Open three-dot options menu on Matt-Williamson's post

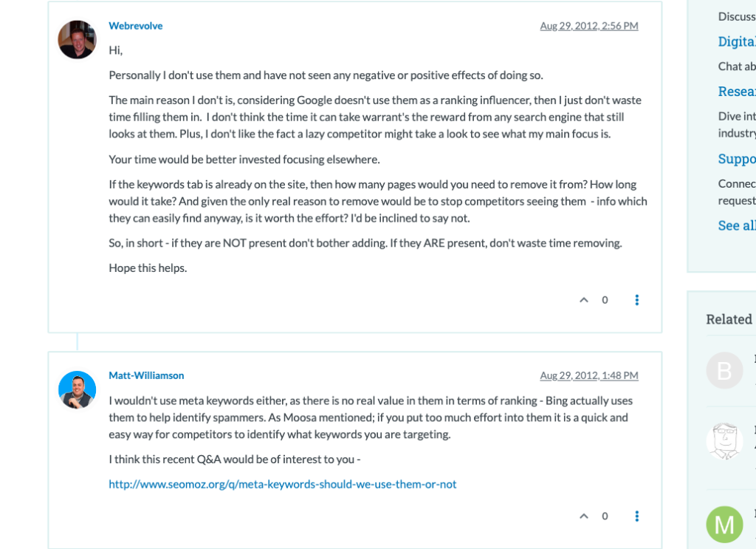point(637,516)
